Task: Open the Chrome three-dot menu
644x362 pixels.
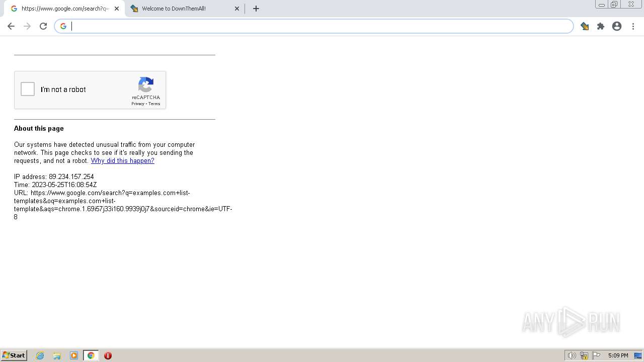Action: tap(633, 26)
